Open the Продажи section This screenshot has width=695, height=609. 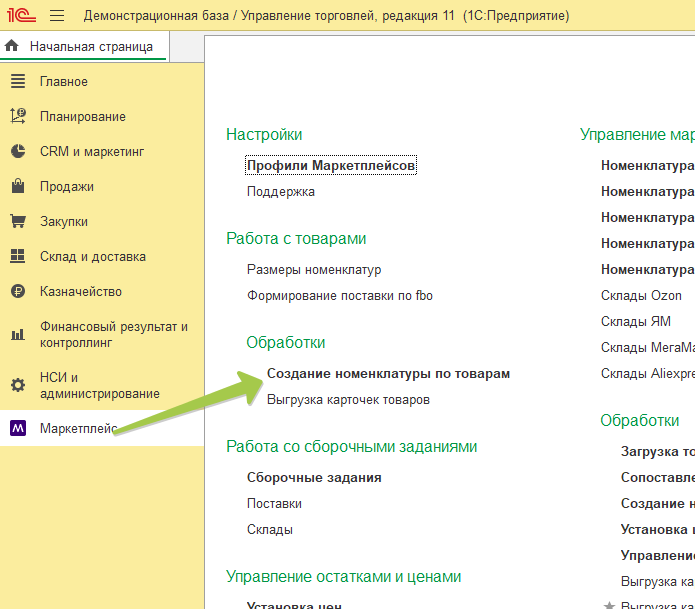(67, 187)
